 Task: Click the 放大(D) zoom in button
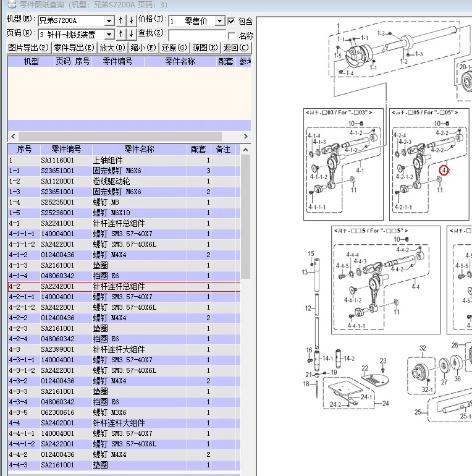click(112, 48)
